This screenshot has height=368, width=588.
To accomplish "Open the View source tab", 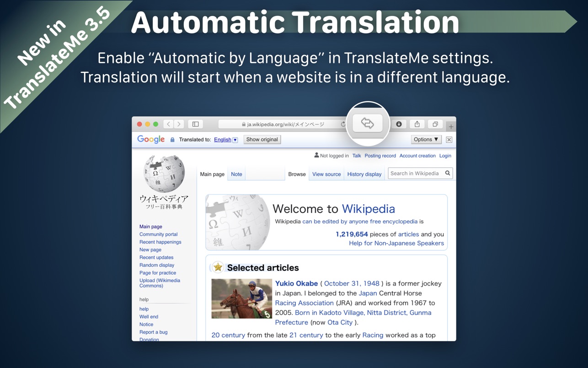I will click(326, 174).
